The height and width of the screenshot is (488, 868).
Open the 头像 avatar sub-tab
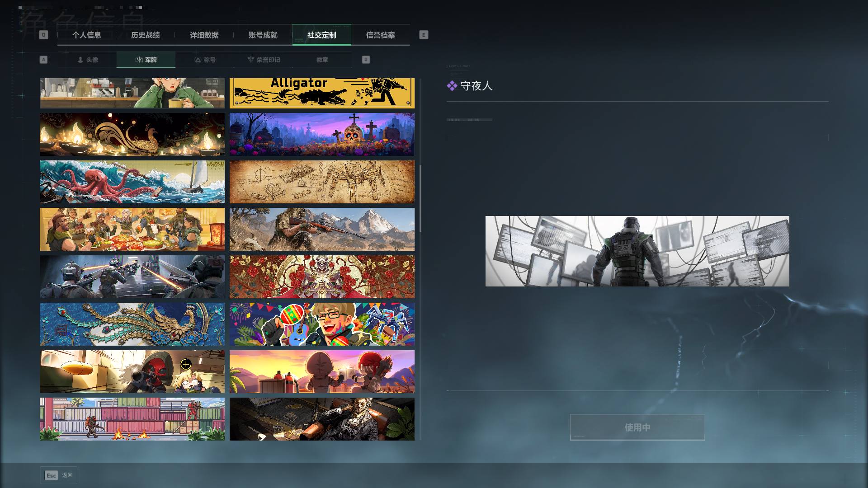[x=87, y=60]
